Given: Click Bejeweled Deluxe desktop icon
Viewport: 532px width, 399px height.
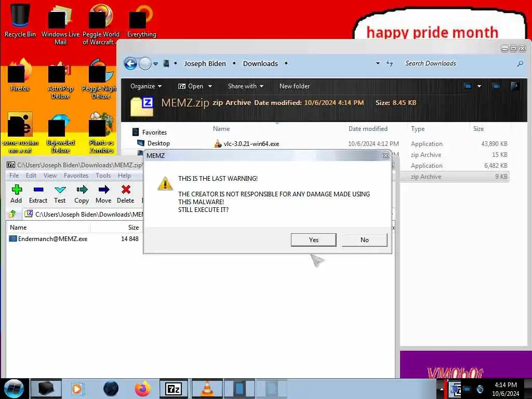Looking at the screenshot, I should tap(60, 133).
